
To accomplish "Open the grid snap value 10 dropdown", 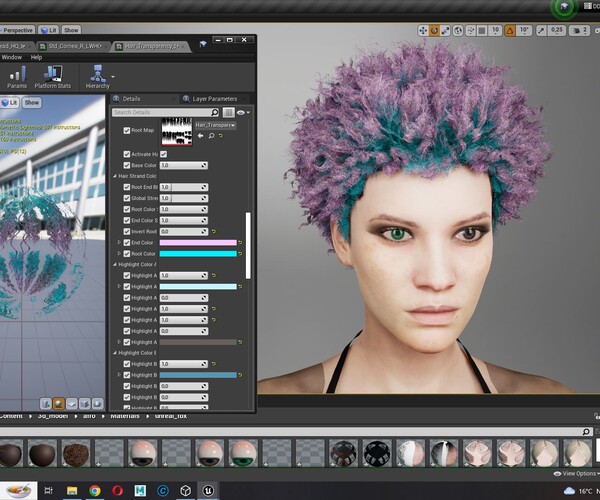I will (x=496, y=31).
